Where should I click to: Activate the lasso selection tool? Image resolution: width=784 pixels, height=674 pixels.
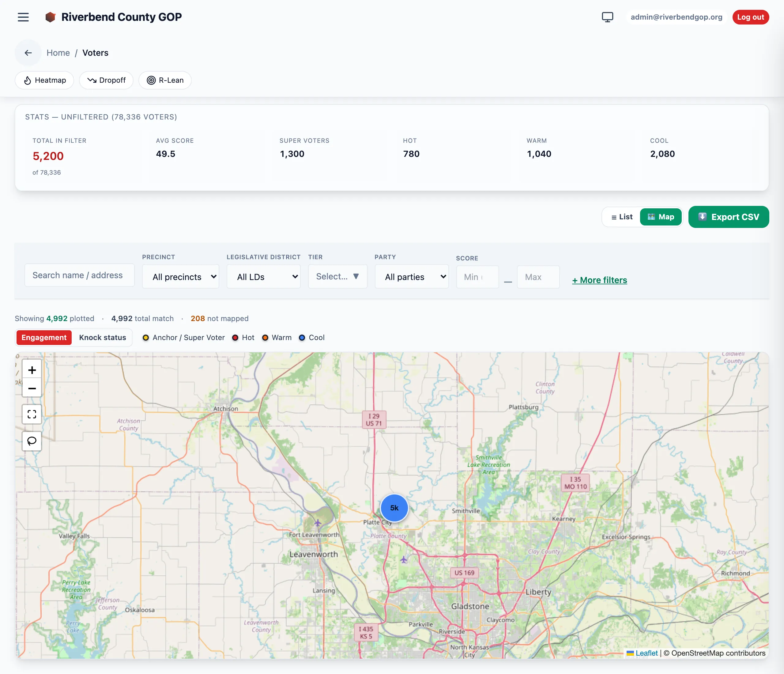[32, 441]
